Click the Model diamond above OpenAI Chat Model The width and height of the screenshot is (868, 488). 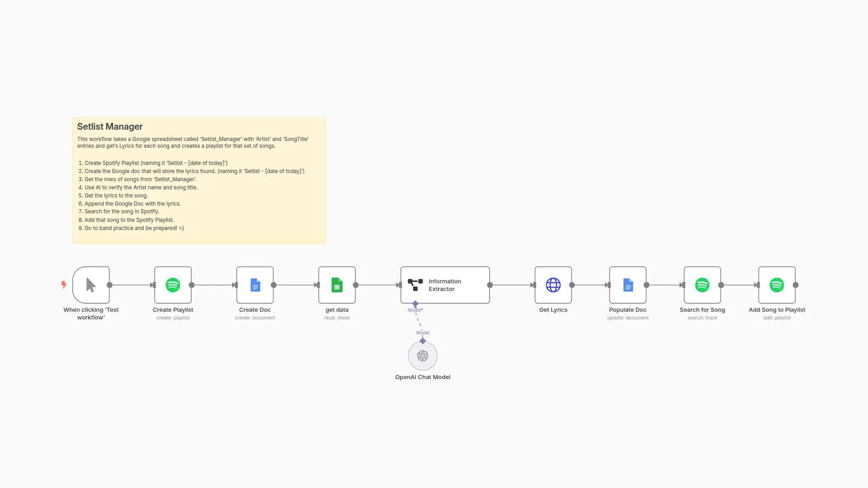[423, 341]
